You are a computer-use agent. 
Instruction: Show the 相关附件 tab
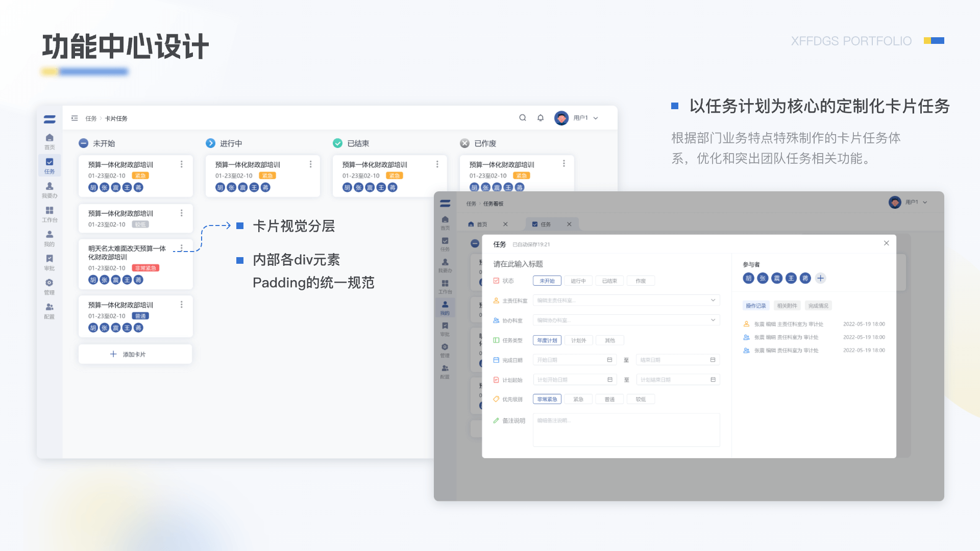(787, 306)
